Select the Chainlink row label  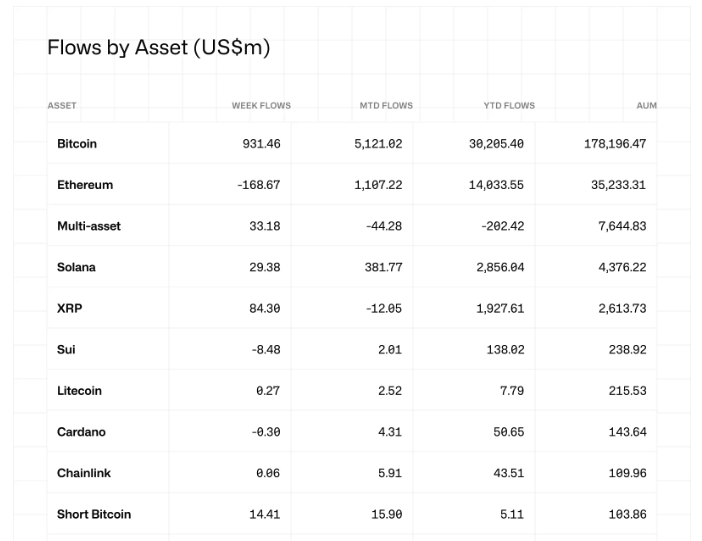tap(84, 473)
